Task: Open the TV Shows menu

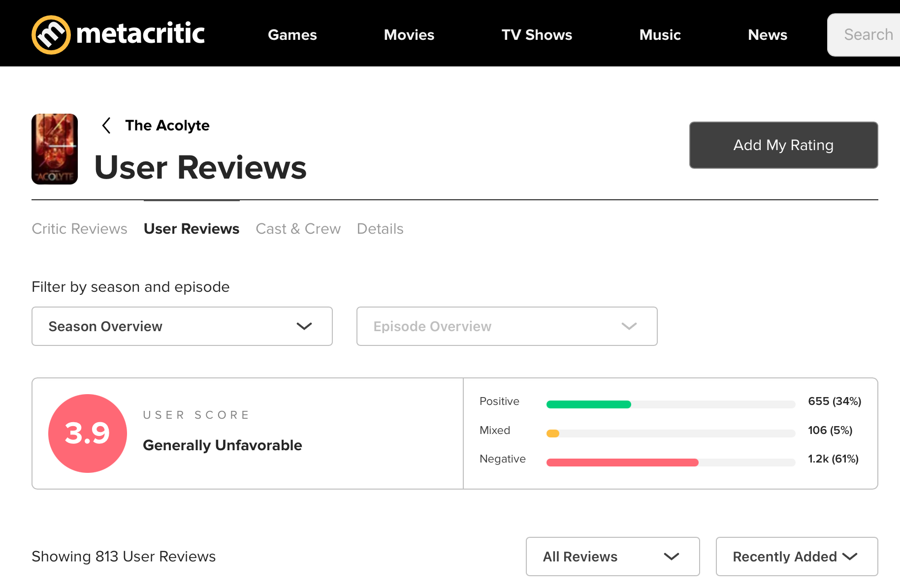Action: (x=537, y=35)
